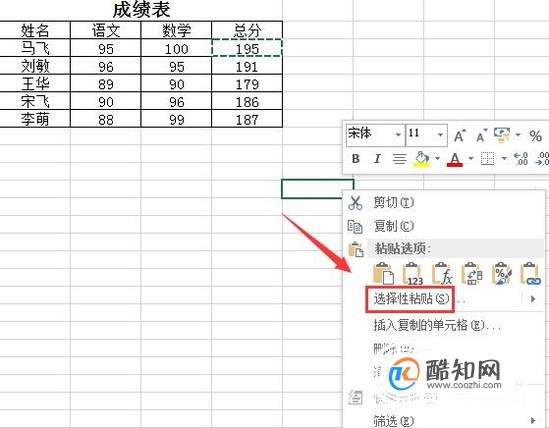Viewport: 549px width, 428px height.
Task: Click the red font color button
Action: tap(455, 159)
